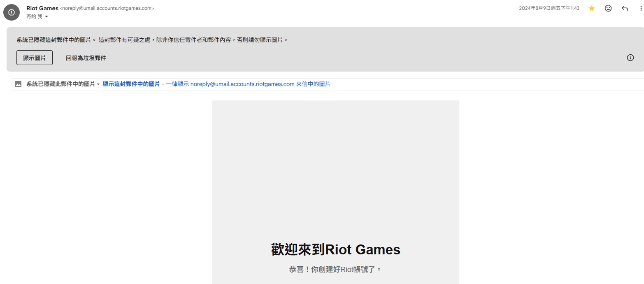Reply to the Riot Games email
The width and height of the screenshot is (644, 284).
[x=625, y=8]
